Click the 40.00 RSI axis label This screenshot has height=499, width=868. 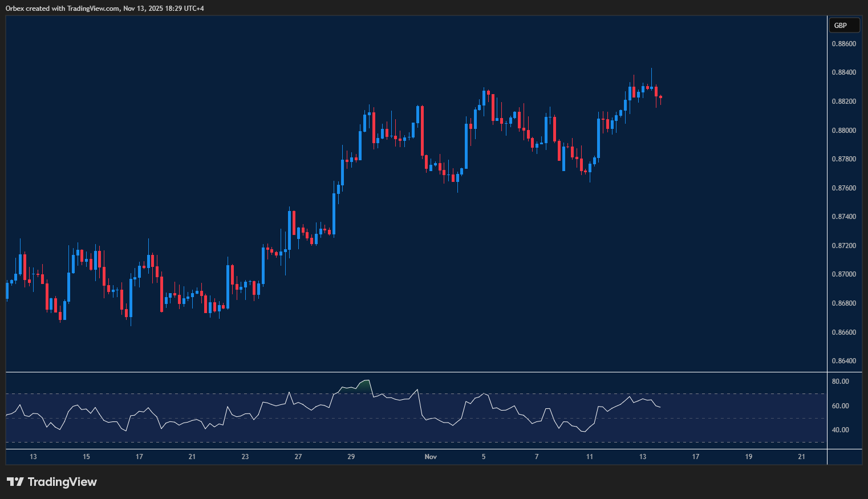pyautogui.click(x=840, y=430)
